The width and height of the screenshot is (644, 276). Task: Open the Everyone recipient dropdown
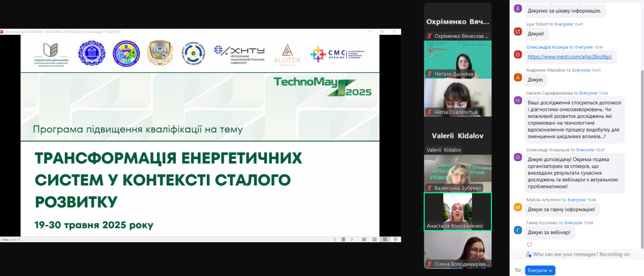pyautogui.click(x=540, y=270)
